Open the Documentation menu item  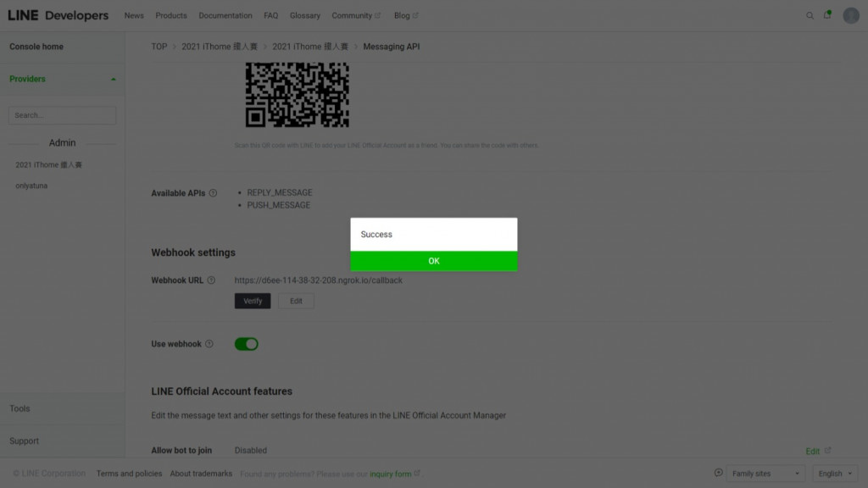click(225, 15)
